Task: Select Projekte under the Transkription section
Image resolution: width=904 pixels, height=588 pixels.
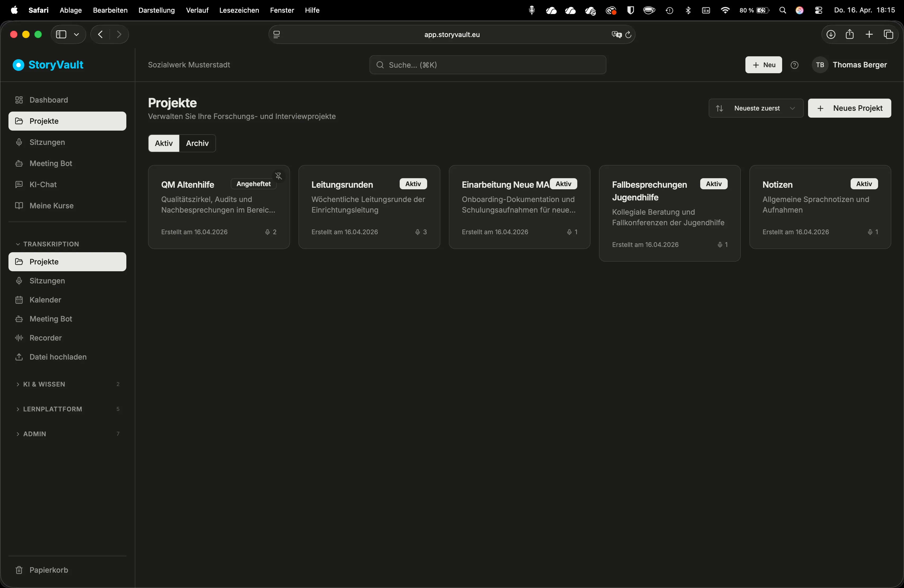Action: pyautogui.click(x=67, y=262)
